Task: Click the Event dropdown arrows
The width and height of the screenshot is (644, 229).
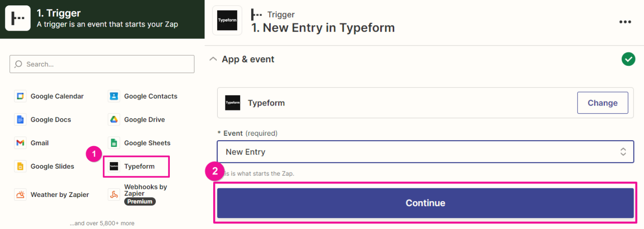Action: point(623,152)
